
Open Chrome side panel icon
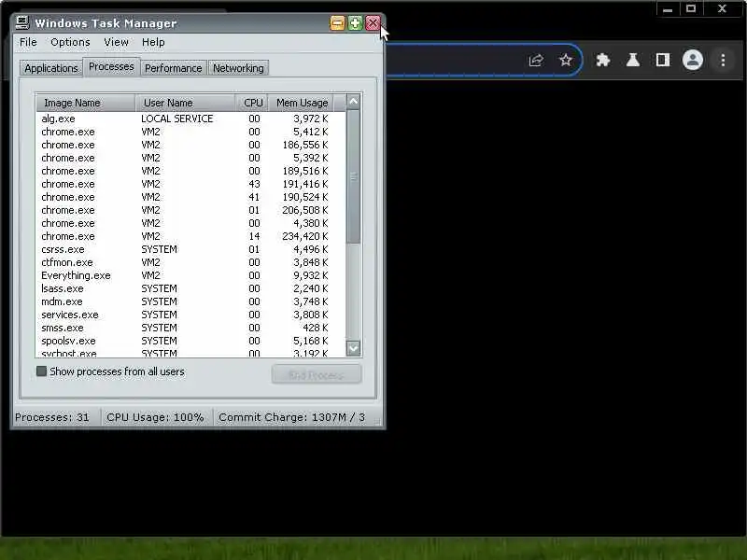pyautogui.click(x=663, y=60)
